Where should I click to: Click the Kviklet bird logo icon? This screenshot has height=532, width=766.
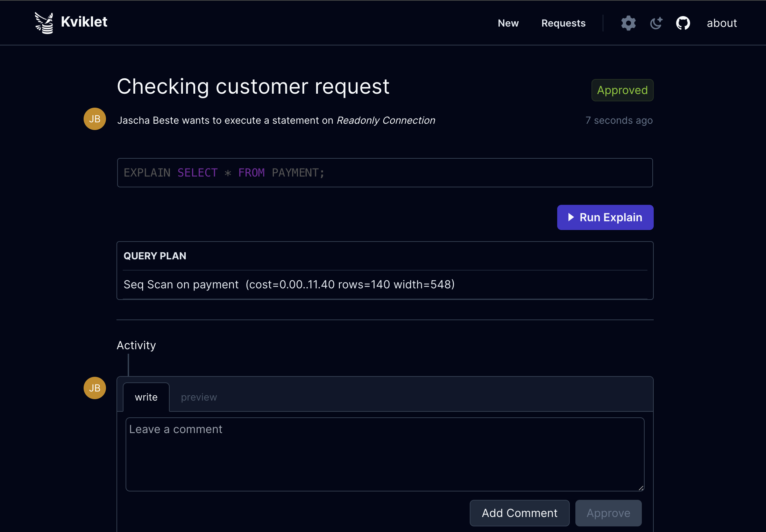[x=44, y=23]
